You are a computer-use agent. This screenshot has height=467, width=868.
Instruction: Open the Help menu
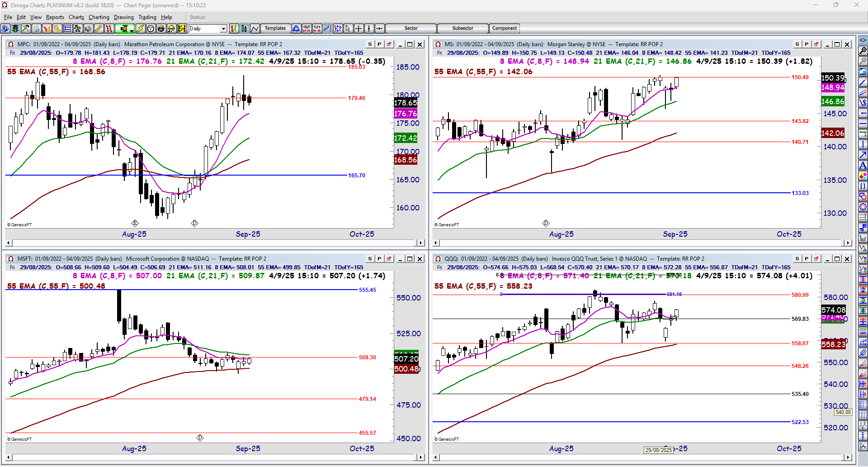click(166, 17)
